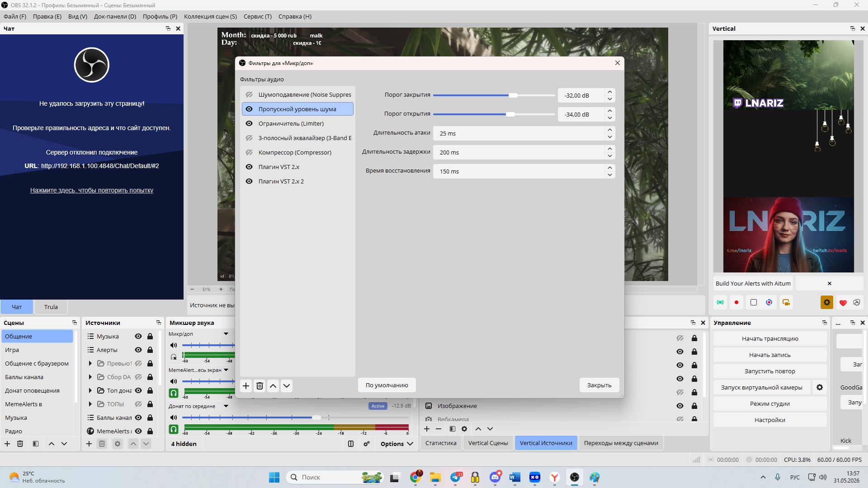Screen dimensions: 868x488
Task: Adjust Порог закрытия slider handle
Action: [513, 95]
